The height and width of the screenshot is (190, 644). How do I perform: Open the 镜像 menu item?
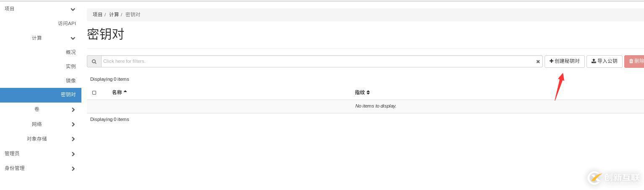70,81
